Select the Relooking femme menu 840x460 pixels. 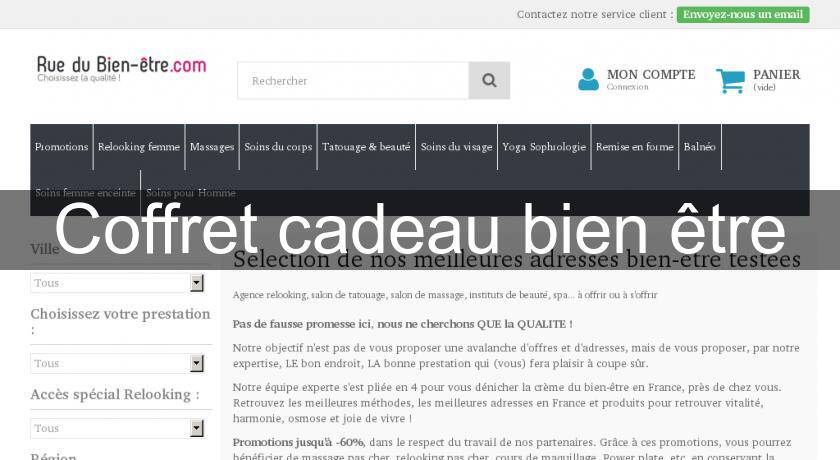[x=139, y=147]
